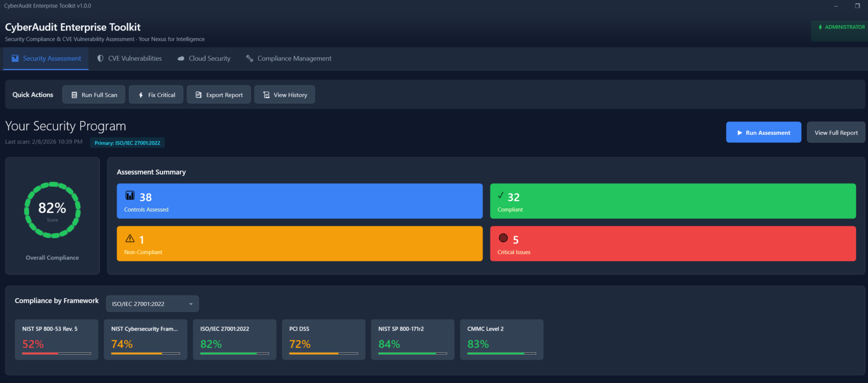
Task: Switch to the CVE Vulnerabilities tab
Action: 129,59
